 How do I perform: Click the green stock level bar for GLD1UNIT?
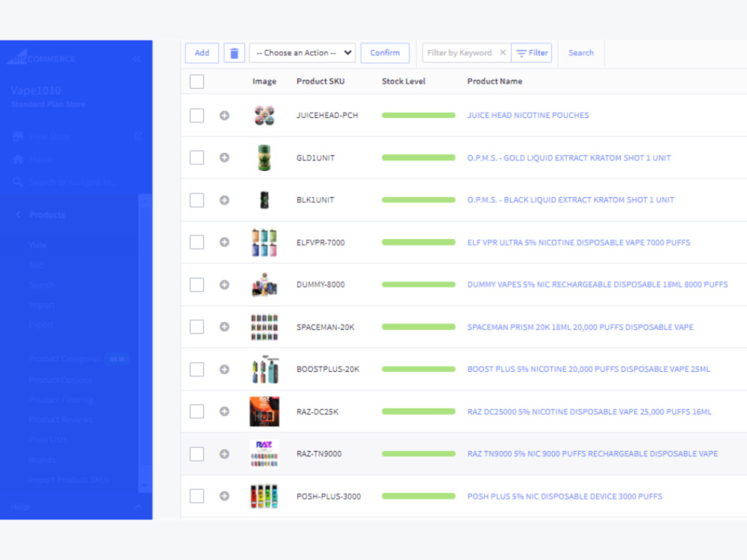(418, 158)
